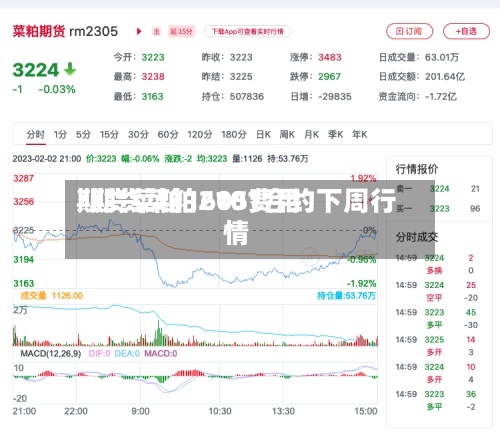The height and width of the screenshot is (439, 500).
Task: Click the 持仓量:53.76万 label
Action: pyautogui.click(x=346, y=296)
